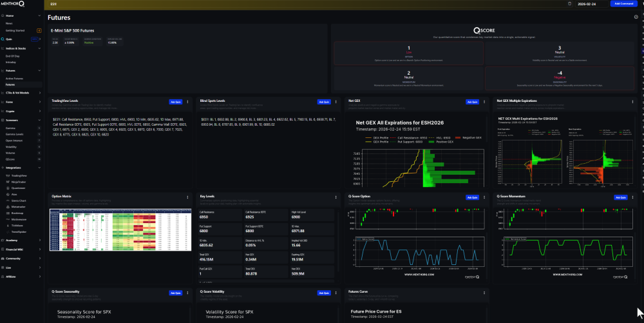Open three-dot menu on Net GEX Multiple Expirations
The height and width of the screenshot is (323, 644).
633,101
